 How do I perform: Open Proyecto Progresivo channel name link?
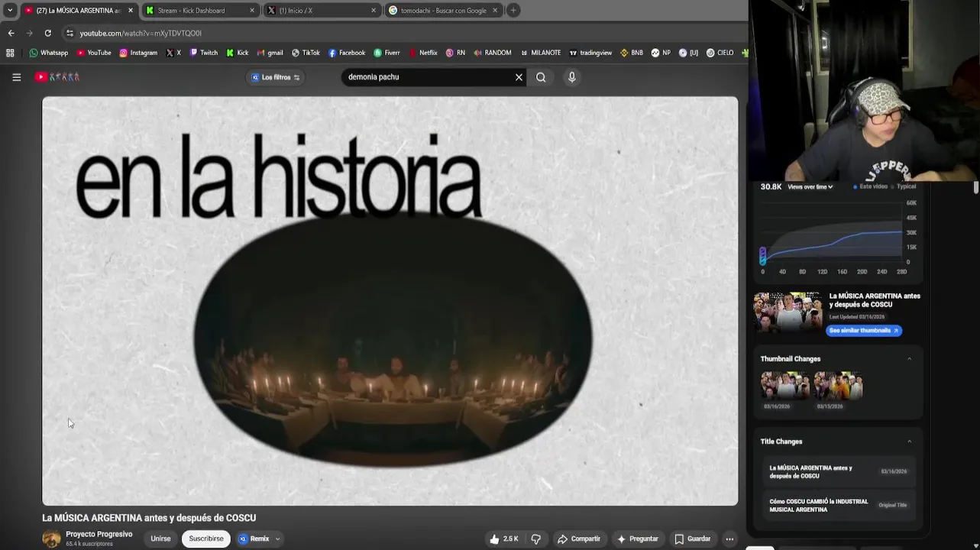99,534
